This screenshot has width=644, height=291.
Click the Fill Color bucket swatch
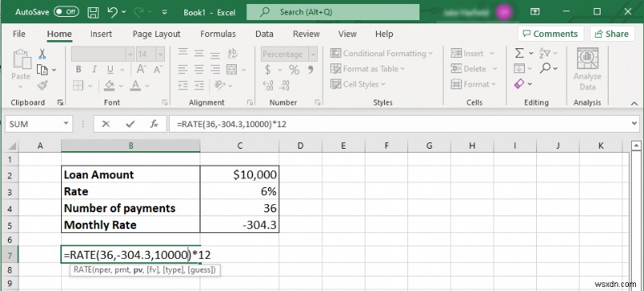[x=109, y=85]
